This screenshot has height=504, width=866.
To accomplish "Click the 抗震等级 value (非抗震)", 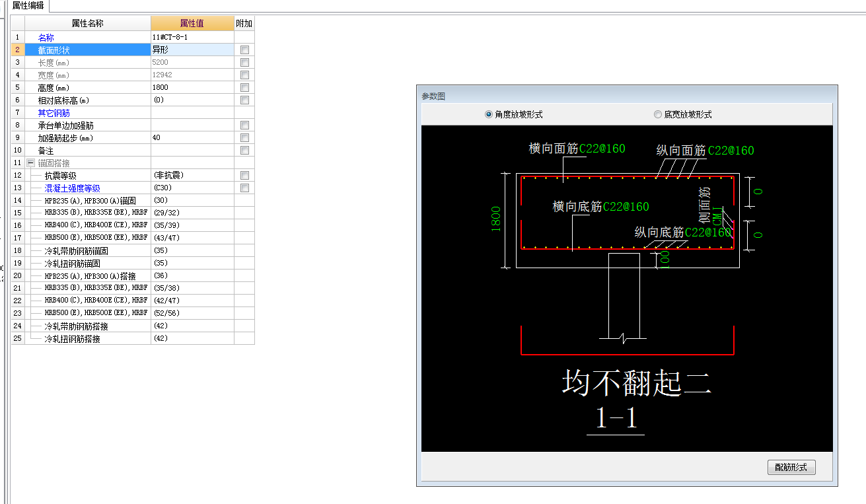I will coord(192,175).
